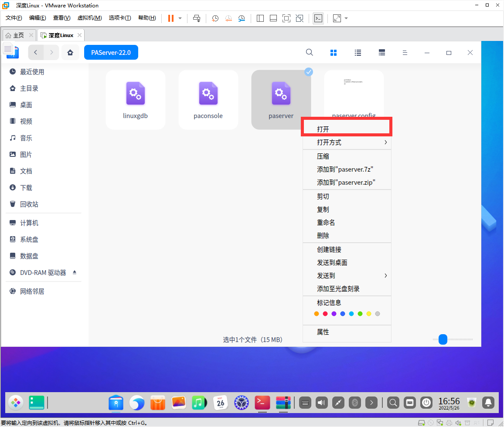Expand the dock tray arrow

tap(371, 403)
